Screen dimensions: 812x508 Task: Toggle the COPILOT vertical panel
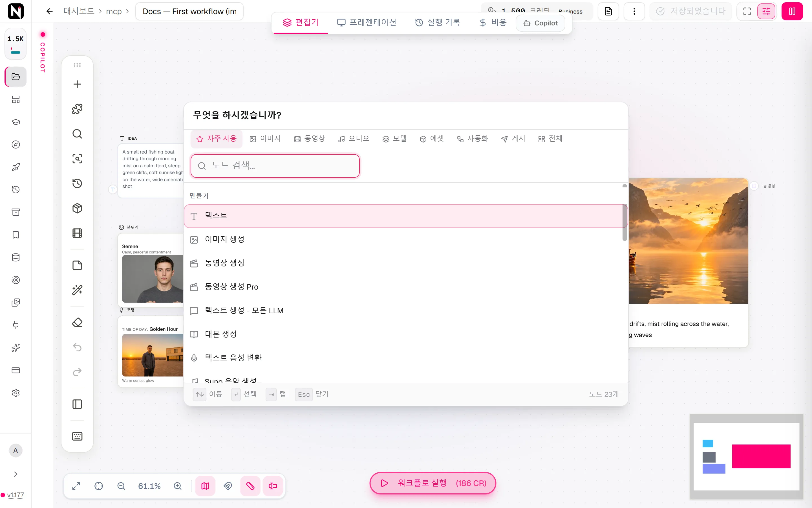coord(43,53)
